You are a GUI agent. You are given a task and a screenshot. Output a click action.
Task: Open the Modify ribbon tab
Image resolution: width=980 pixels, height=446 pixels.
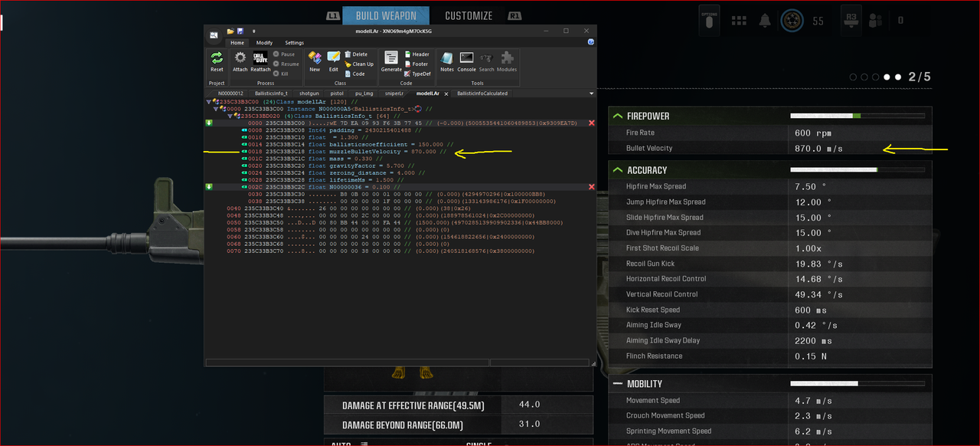point(264,43)
